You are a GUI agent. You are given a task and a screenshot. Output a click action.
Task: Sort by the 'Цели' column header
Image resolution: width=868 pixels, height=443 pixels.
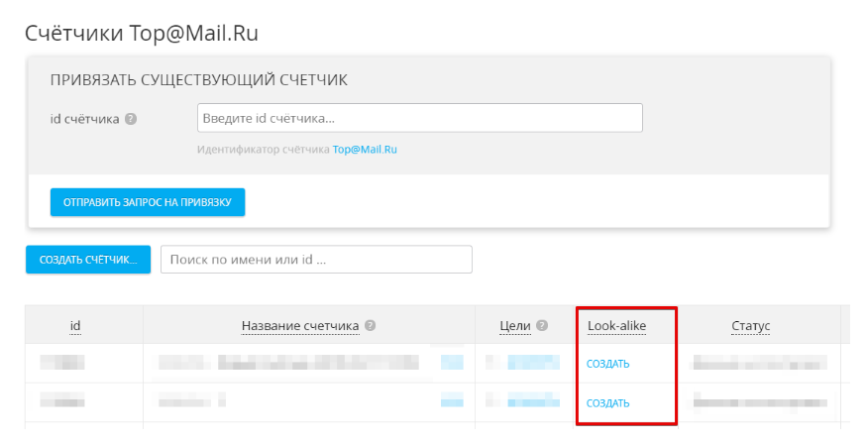(515, 326)
